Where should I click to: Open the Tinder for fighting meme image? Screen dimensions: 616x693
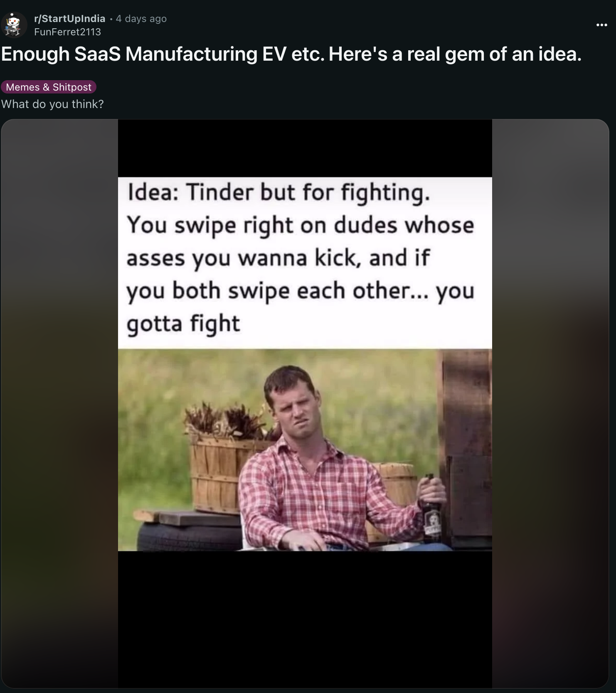(305, 364)
